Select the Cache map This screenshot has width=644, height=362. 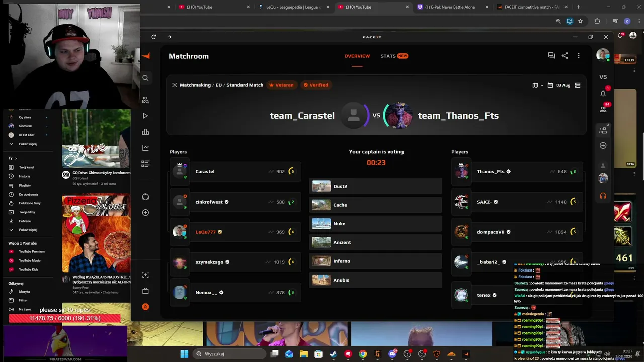coord(376,205)
